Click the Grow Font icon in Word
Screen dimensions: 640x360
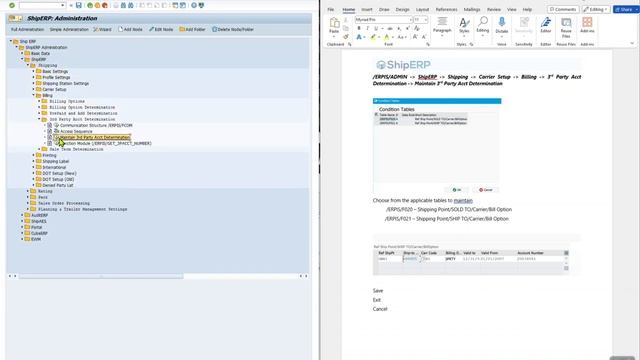tap(415, 37)
